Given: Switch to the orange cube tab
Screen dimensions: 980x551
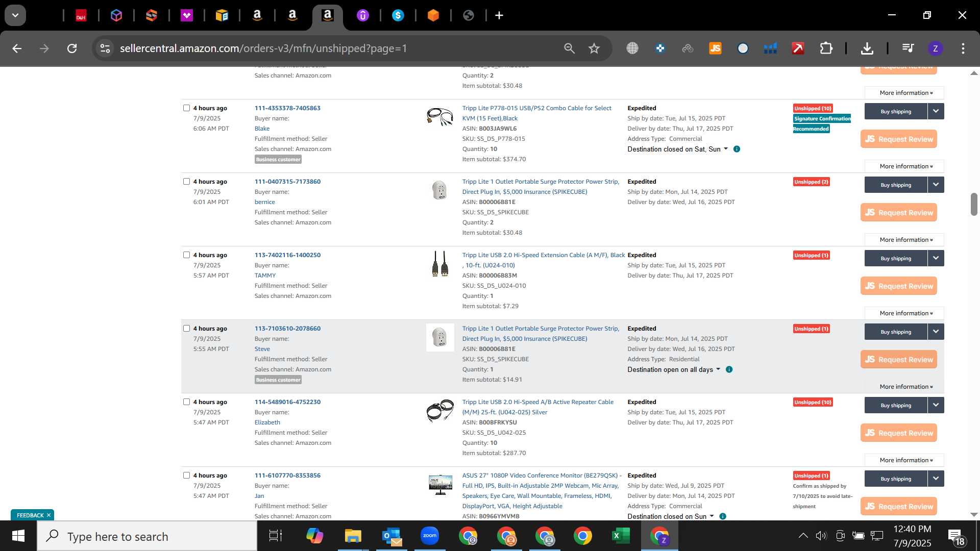Looking at the screenshot, I should tap(433, 16).
